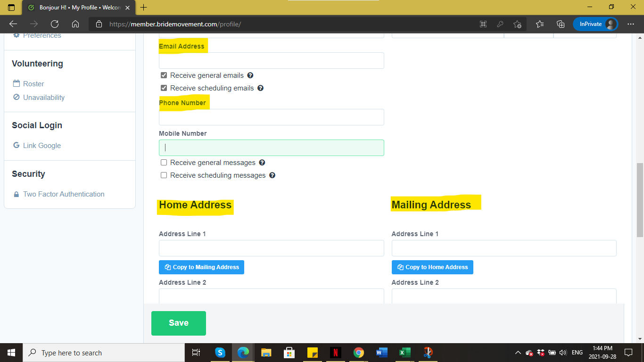Click the grid icon in the address bar
This screenshot has width=644, height=362.
tap(483, 24)
